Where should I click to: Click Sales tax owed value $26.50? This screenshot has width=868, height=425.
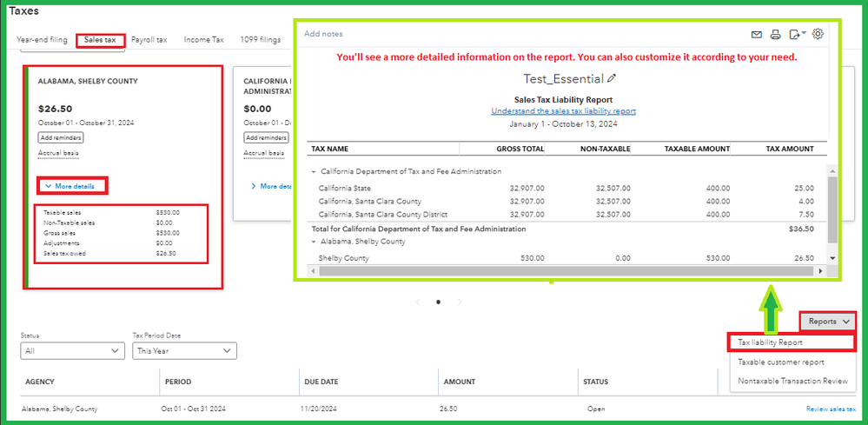click(166, 254)
